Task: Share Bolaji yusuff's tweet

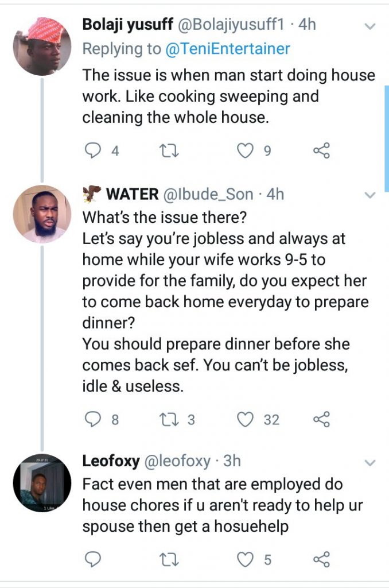Action: (321, 151)
